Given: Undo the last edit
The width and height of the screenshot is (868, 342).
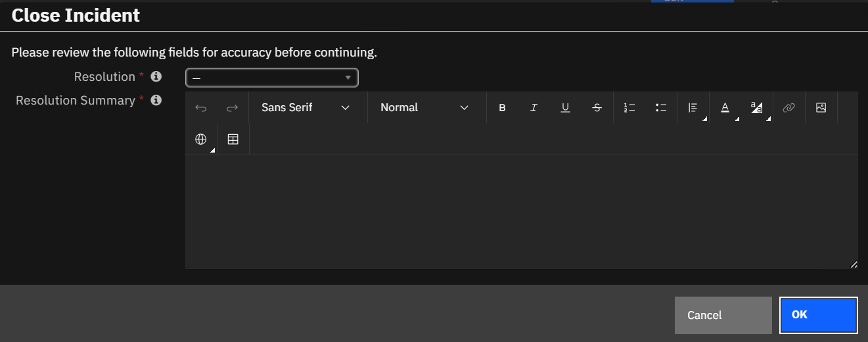Looking at the screenshot, I should pos(201,108).
